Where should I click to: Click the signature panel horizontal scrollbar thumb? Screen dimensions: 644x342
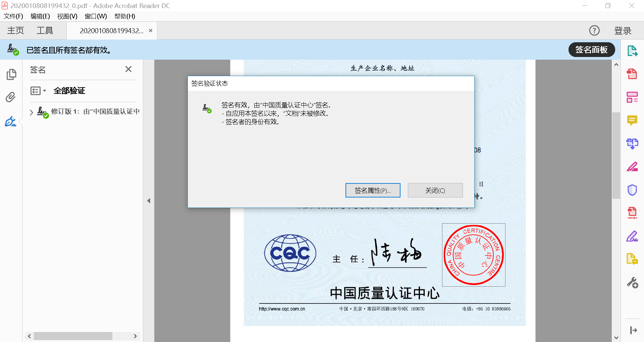(x=73, y=336)
